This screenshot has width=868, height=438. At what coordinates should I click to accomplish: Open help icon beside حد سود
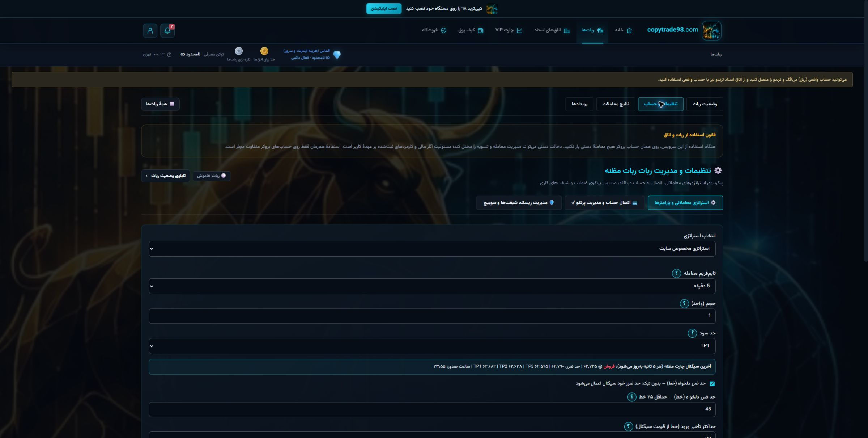(x=692, y=333)
